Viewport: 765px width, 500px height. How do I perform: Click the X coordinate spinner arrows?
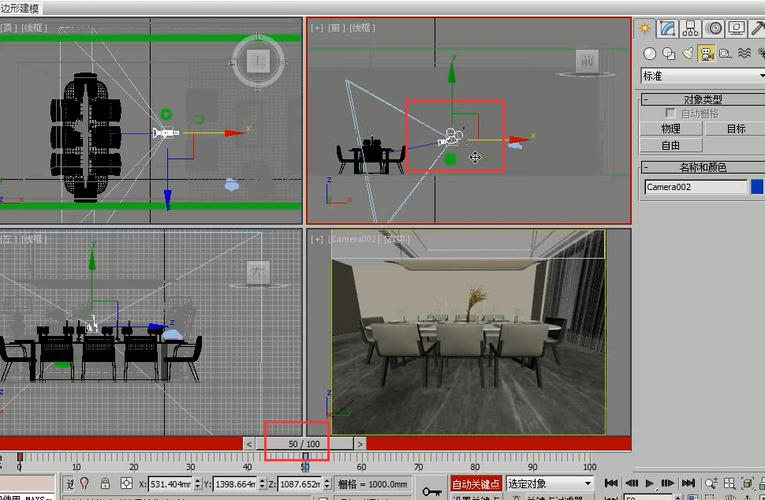198,484
